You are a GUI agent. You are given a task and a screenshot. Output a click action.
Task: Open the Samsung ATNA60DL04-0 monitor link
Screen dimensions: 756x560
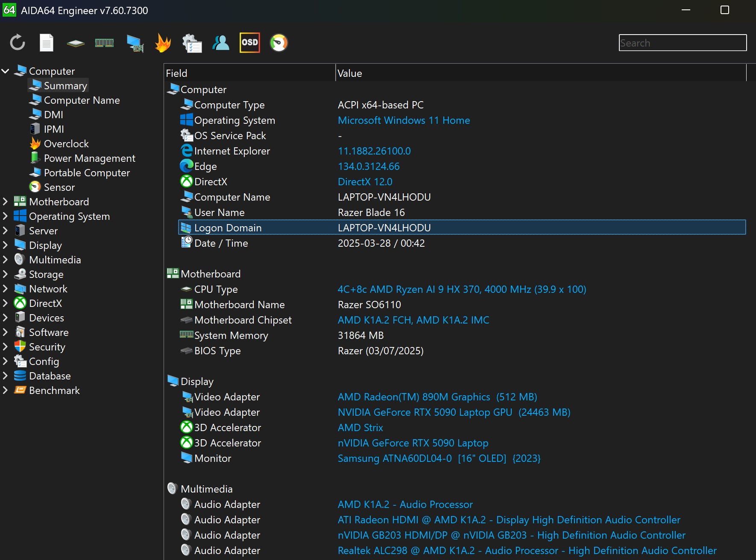click(x=439, y=458)
